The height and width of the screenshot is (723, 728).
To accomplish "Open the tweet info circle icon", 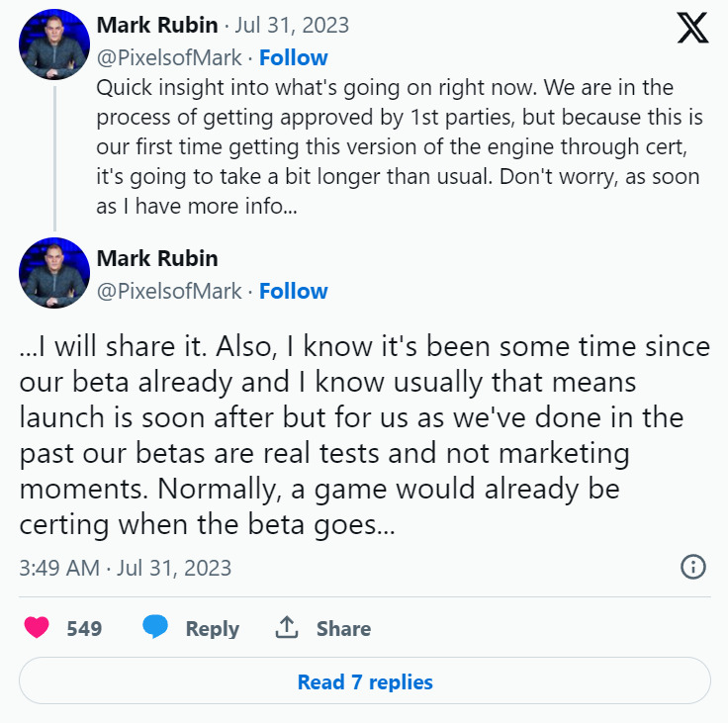I will [x=693, y=567].
